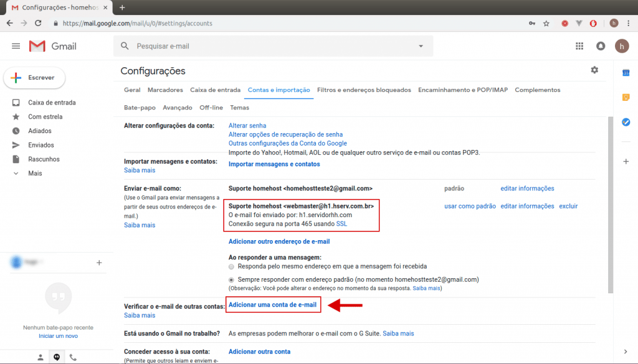
Task: Open the Google apps grid
Action: [579, 46]
